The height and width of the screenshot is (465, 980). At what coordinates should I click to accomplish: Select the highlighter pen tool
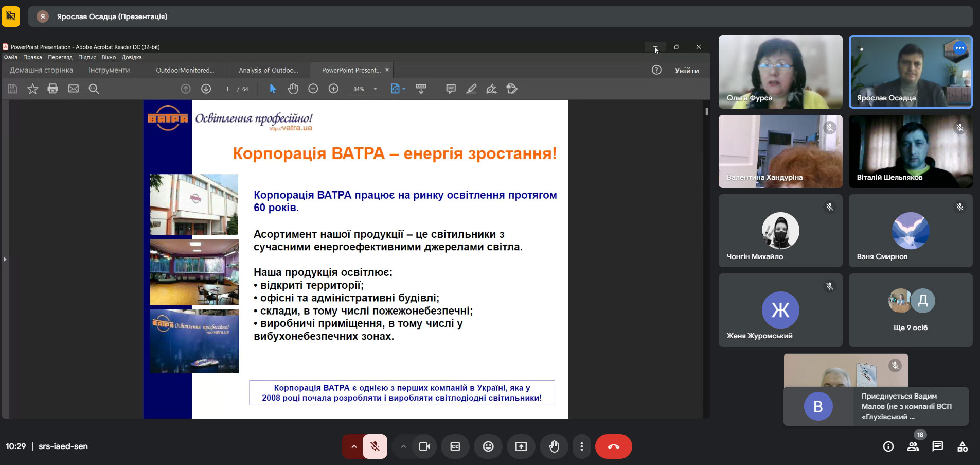pyautogui.click(x=471, y=89)
